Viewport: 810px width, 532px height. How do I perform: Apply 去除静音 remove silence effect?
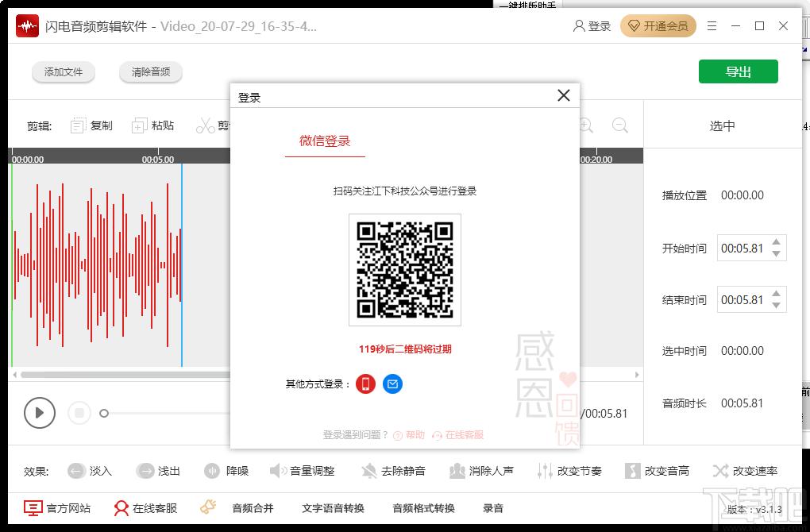coord(394,471)
